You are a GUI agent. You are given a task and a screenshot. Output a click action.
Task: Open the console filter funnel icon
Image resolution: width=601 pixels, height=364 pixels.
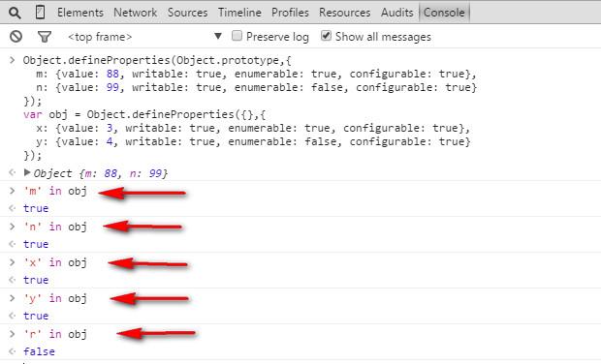pyautogui.click(x=45, y=37)
